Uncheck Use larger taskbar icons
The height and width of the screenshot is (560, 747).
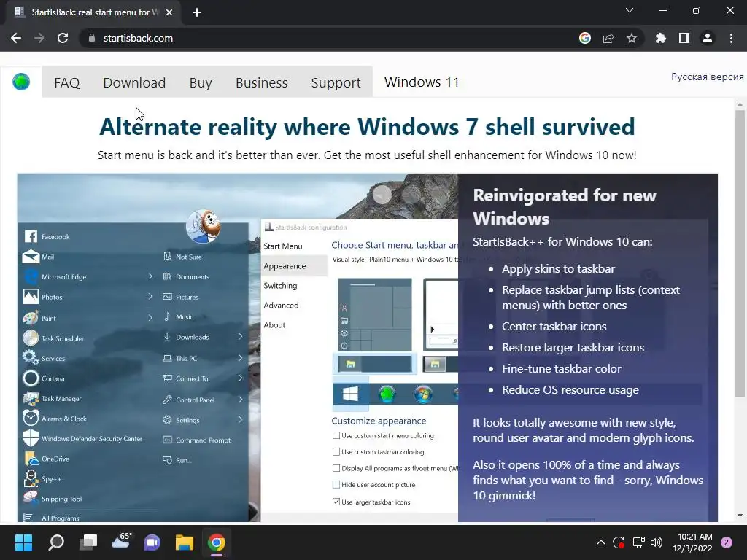336,502
